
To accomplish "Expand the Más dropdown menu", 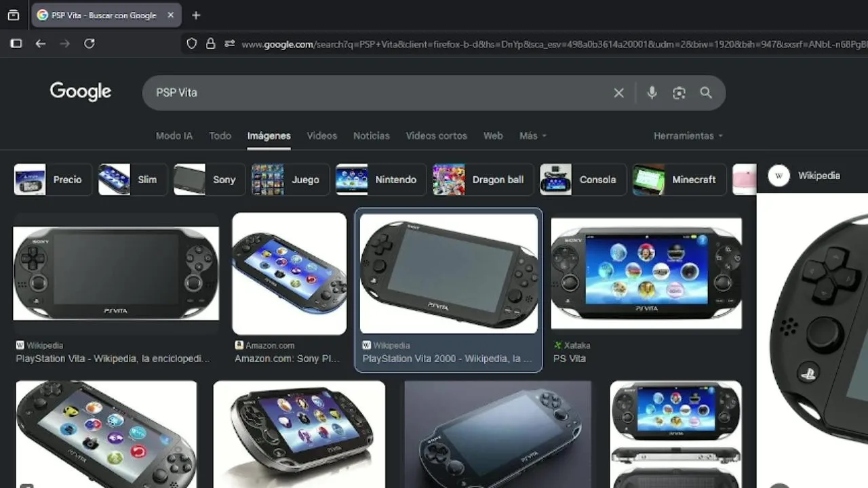I will pyautogui.click(x=533, y=136).
